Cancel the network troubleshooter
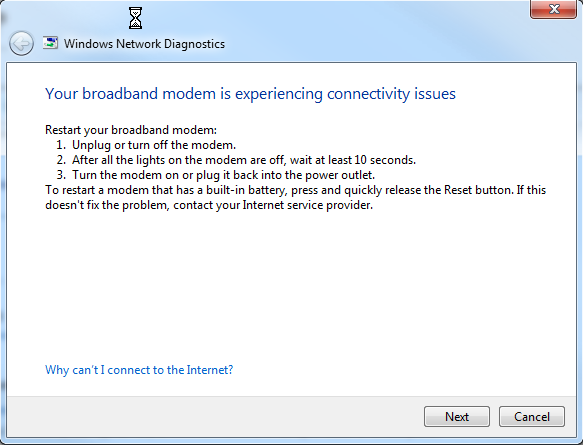The image size is (583, 445). pyautogui.click(x=532, y=416)
